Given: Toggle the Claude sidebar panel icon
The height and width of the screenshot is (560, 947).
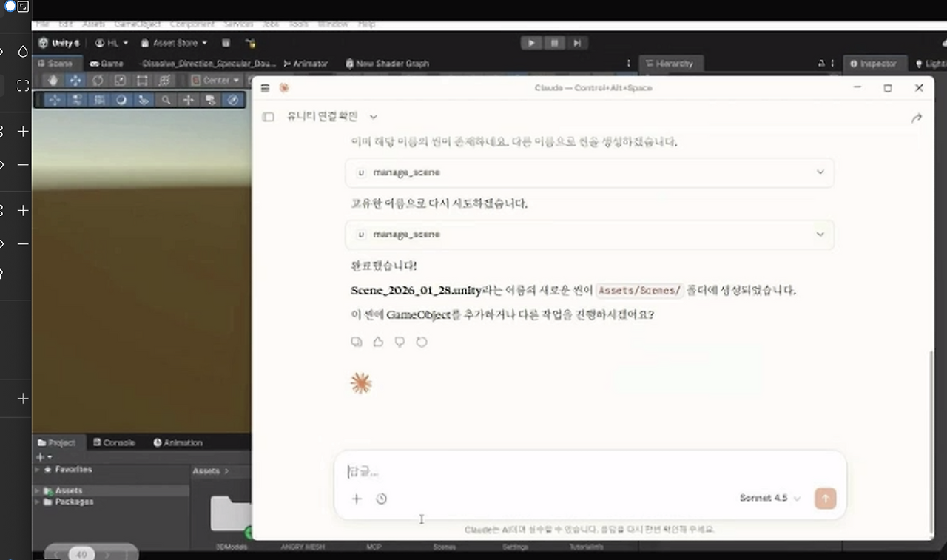Looking at the screenshot, I should click(269, 117).
